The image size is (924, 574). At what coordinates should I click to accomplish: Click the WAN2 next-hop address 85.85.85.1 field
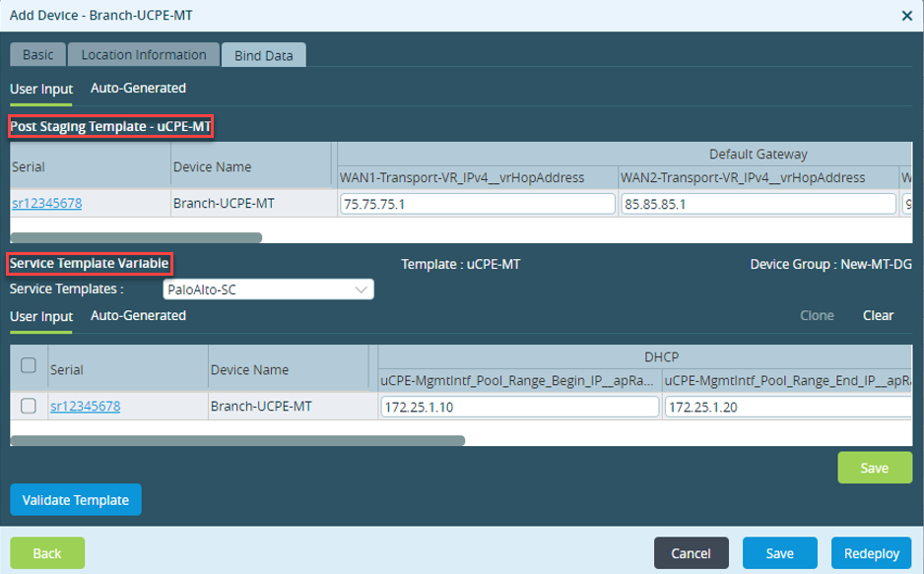pyautogui.click(x=759, y=204)
